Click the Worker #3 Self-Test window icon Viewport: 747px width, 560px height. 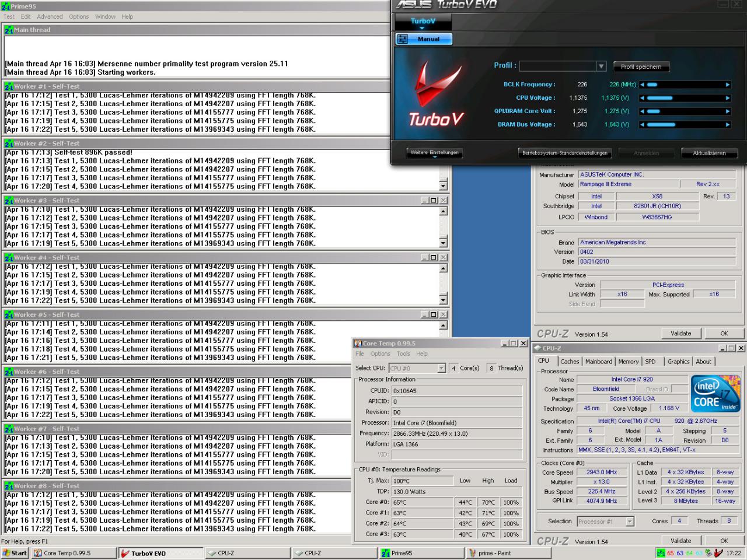pos(9,201)
